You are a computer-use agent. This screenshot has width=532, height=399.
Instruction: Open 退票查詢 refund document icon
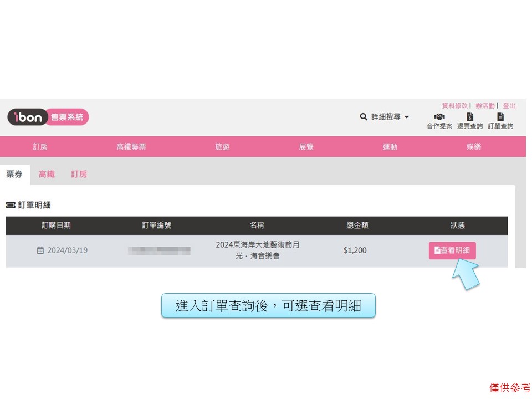click(x=470, y=117)
